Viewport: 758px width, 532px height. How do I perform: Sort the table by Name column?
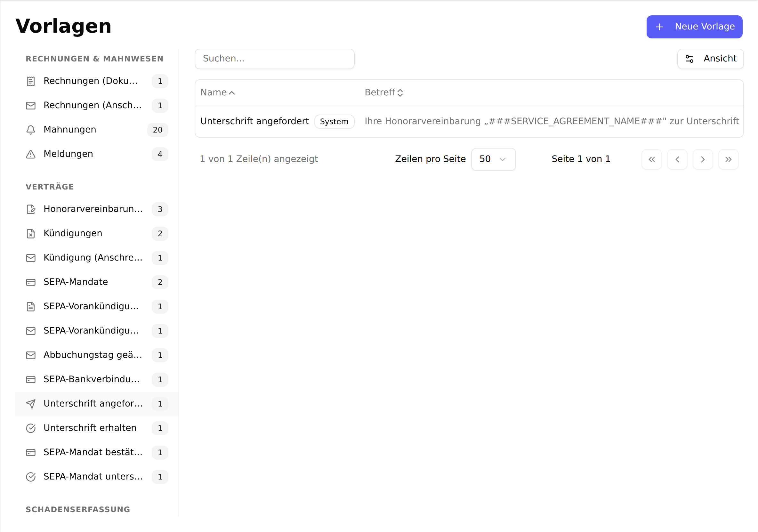[x=218, y=93]
